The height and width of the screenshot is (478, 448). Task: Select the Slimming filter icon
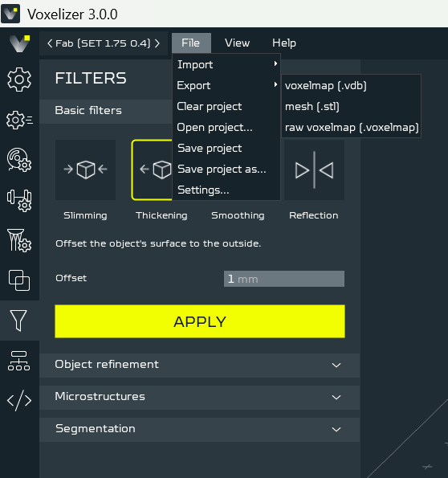click(x=85, y=170)
